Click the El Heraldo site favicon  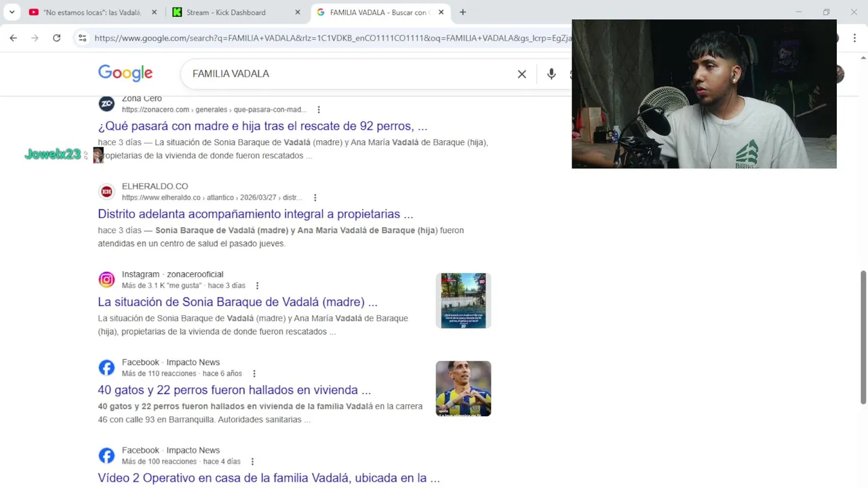pyautogui.click(x=106, y=192)
